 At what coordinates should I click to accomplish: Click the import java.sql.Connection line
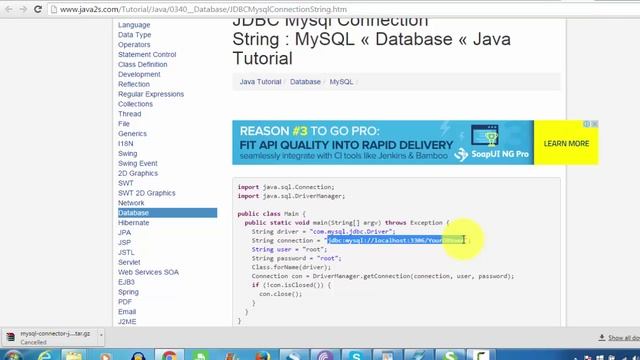[x=286, y=187]
